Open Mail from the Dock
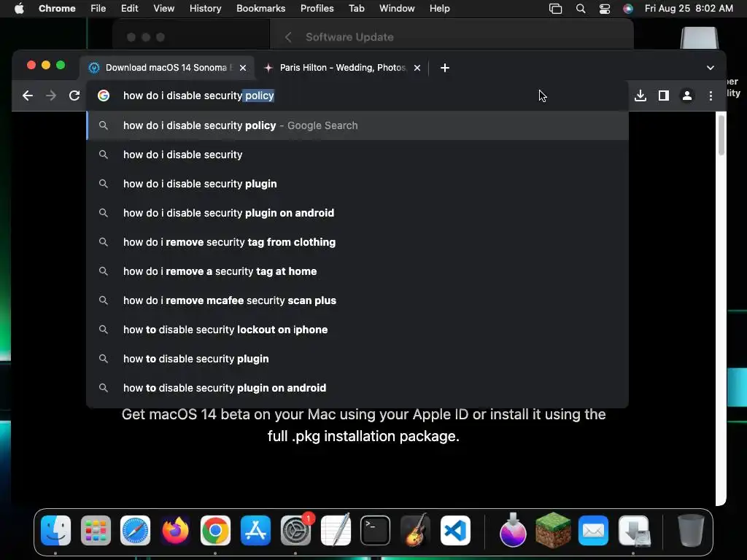 point(593,531)
